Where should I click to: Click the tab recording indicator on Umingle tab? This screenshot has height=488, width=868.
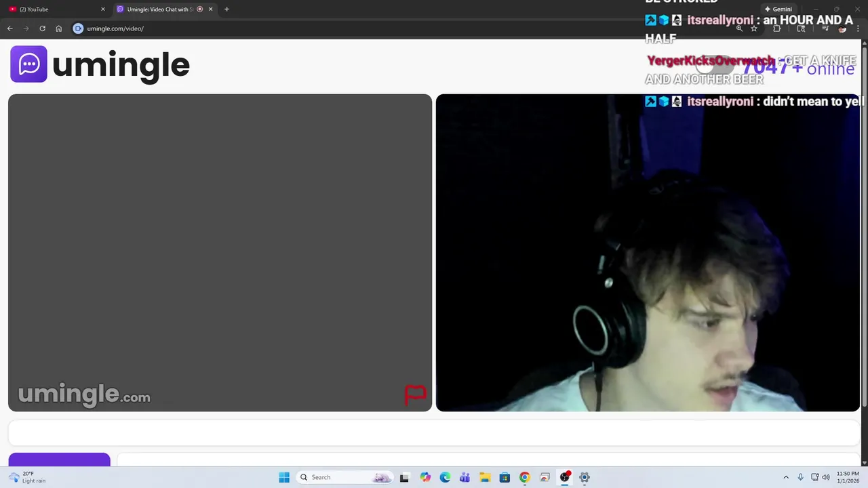click(199, 9)
